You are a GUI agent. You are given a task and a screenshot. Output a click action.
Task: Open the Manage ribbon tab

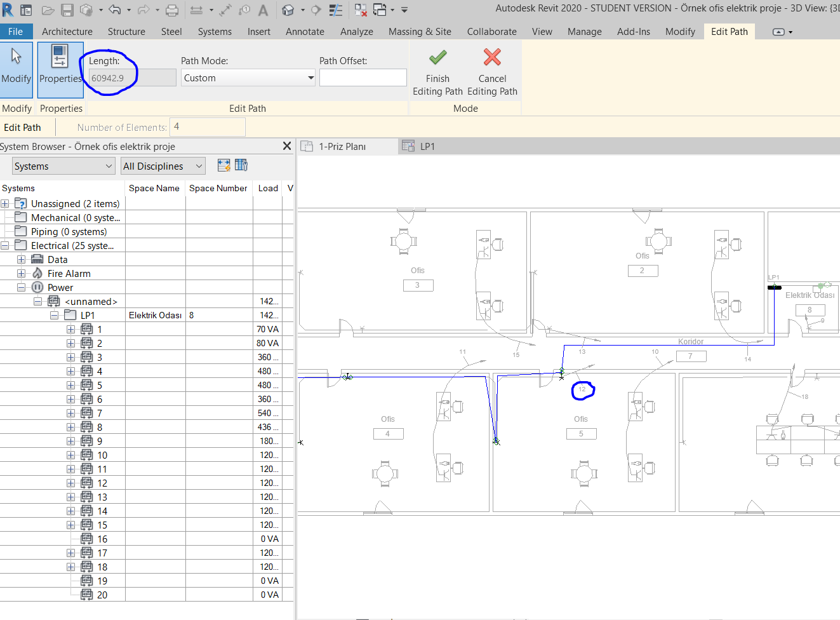click(584, 32)
